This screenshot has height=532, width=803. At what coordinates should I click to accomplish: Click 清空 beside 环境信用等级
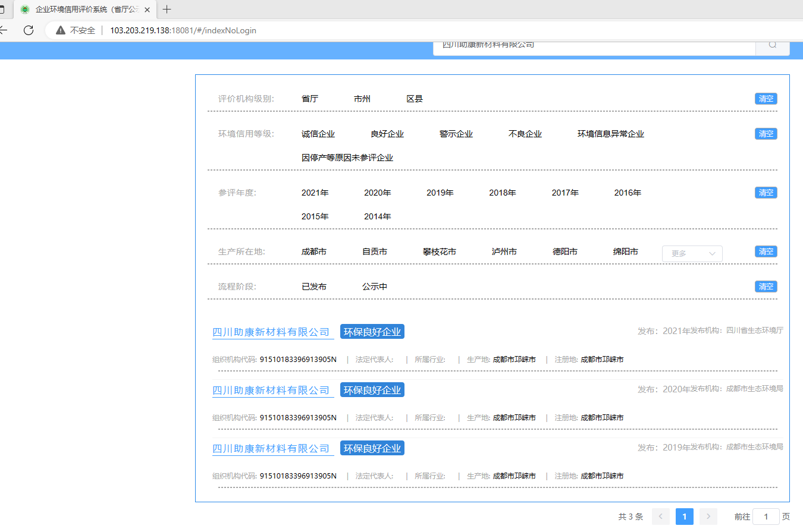pos(766,133)
